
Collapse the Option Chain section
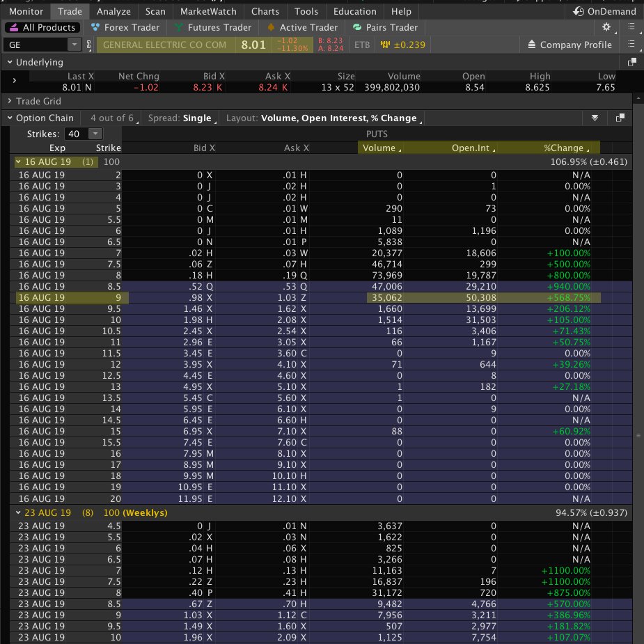10,118
